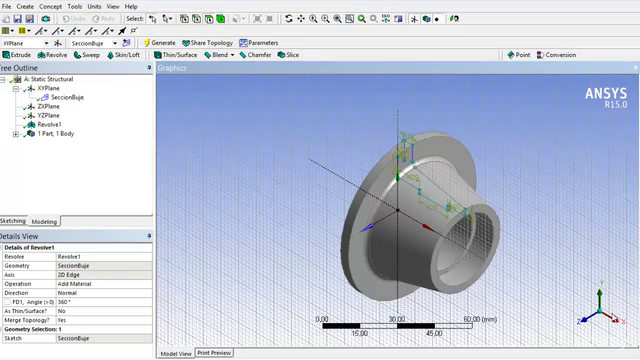Pin the Tree Outline panel

click(149, 68)
